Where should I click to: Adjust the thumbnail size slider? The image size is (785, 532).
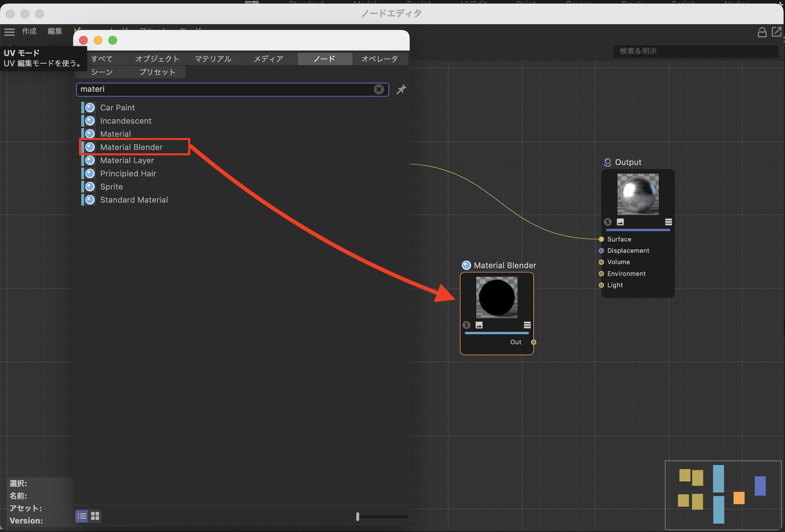(x=358, y=516)
